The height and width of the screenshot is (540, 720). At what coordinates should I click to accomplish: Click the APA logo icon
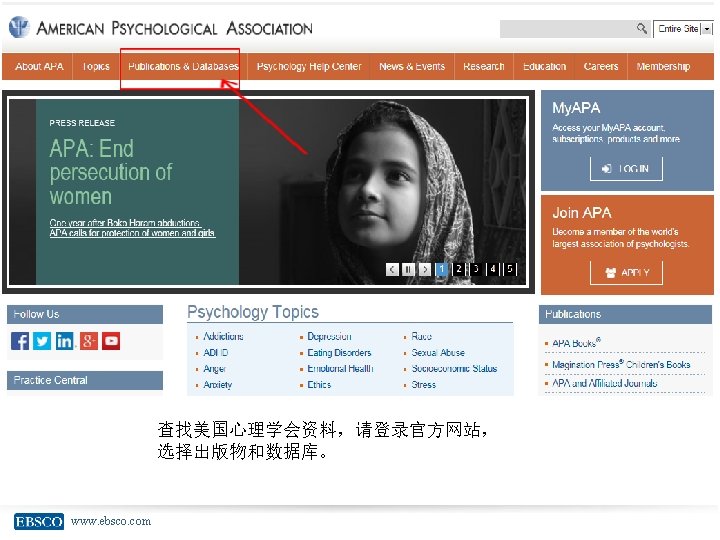pyautogui.click(x=19, y=27)
